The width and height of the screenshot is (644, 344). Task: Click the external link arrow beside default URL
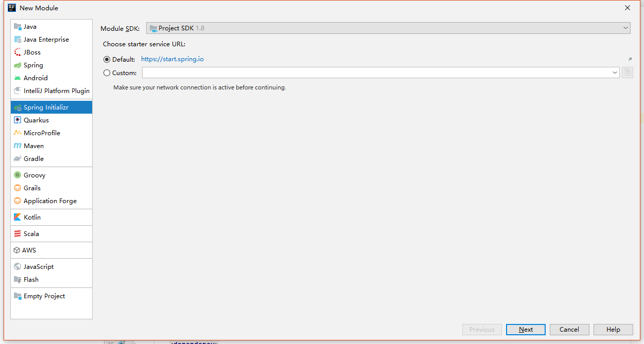coord(630,60)
